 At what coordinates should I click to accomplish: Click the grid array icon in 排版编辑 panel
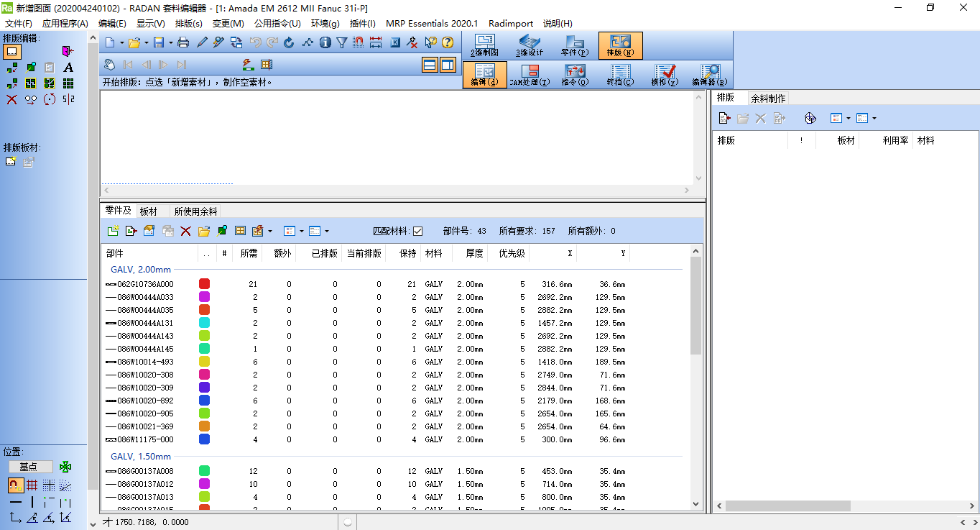tap(68, 83)
